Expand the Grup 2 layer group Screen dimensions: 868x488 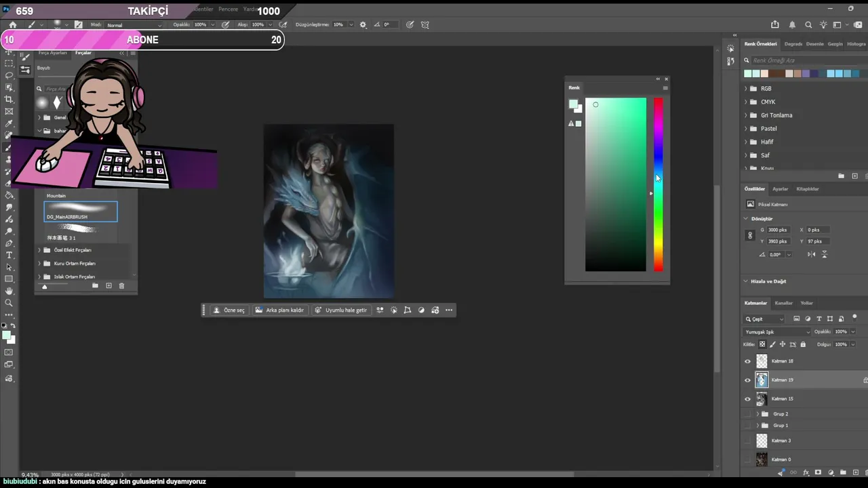tap(757, 414)
